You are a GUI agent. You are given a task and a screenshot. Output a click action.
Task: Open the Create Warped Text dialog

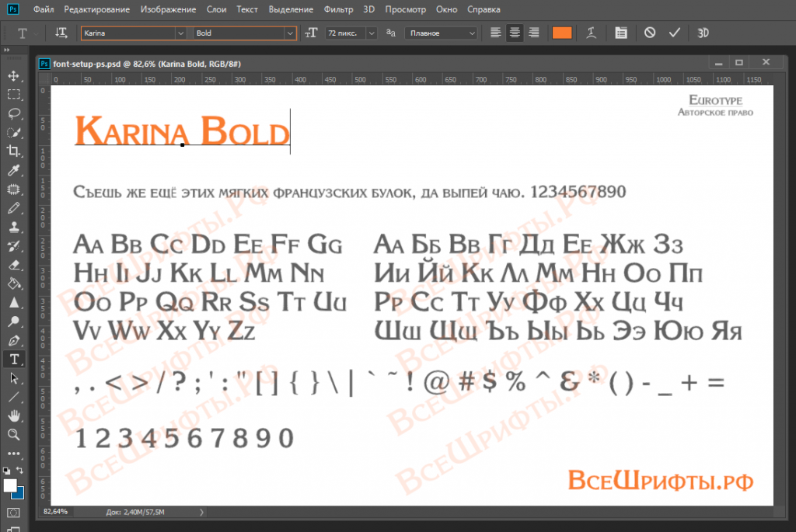tap(591, 33)
